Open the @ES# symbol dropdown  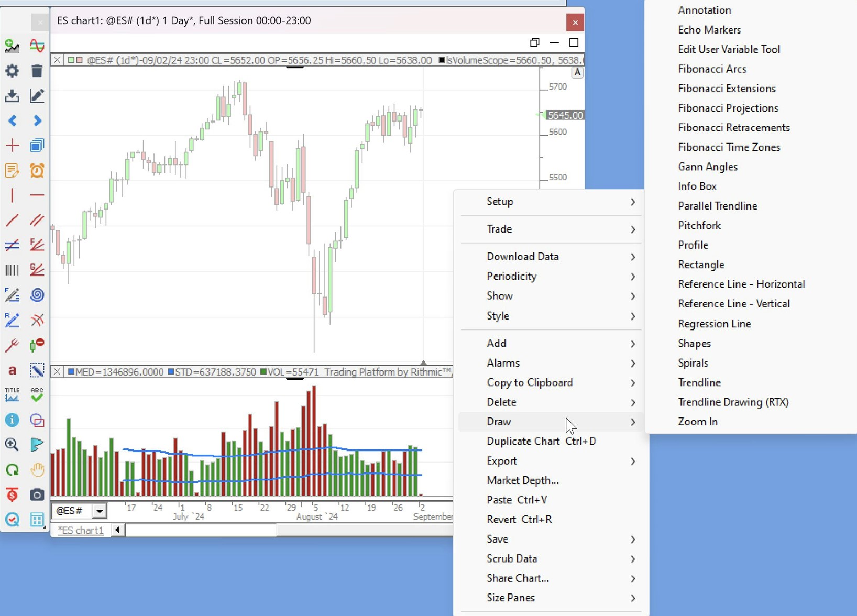pyautogui.click(x=99, y=511)
